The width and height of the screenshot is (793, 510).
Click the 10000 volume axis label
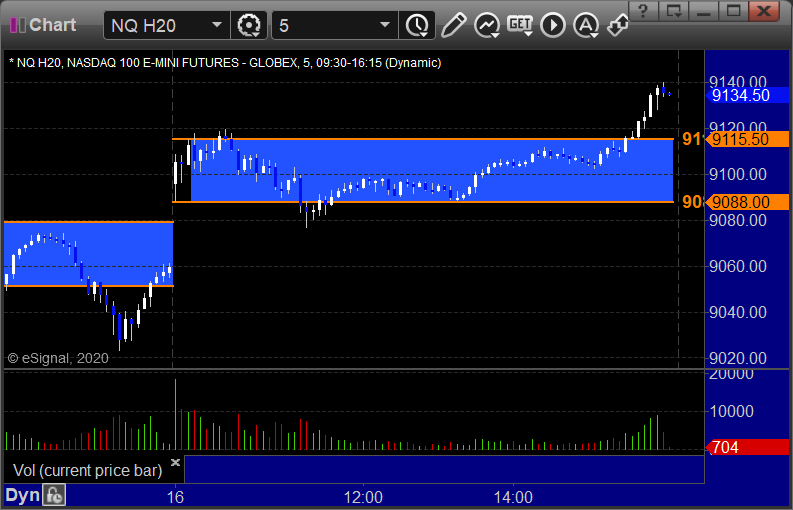732,411
